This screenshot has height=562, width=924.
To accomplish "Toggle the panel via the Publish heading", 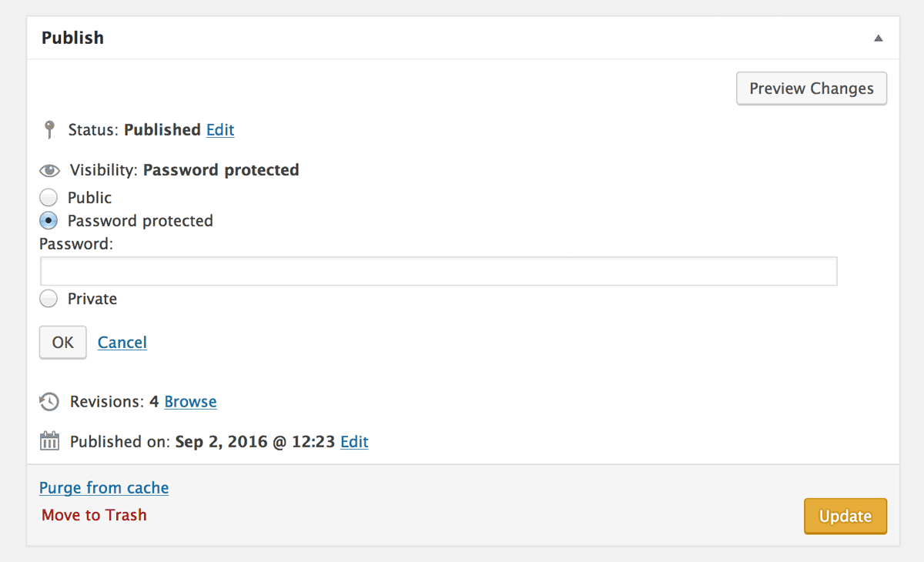I will pos(72,38).
